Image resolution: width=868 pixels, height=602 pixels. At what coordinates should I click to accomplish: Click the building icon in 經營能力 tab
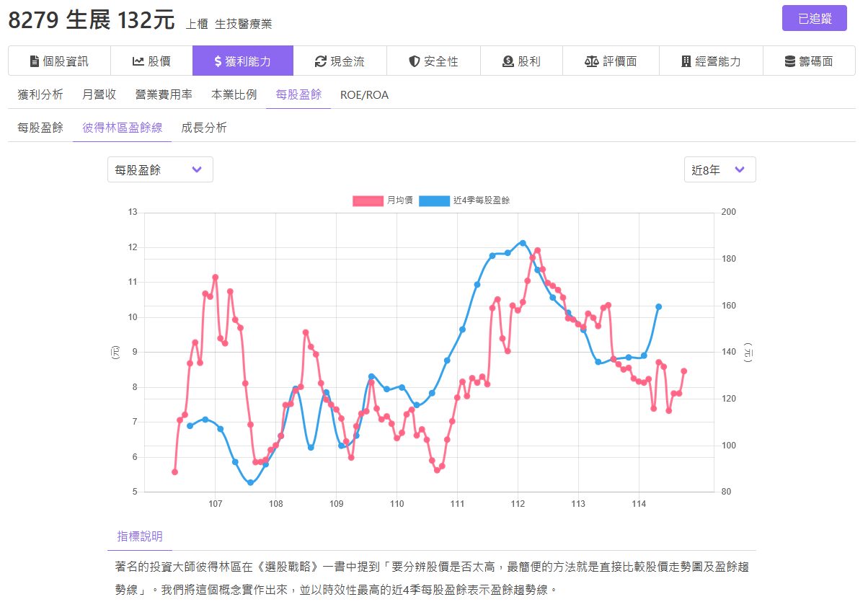pos(686,61)
